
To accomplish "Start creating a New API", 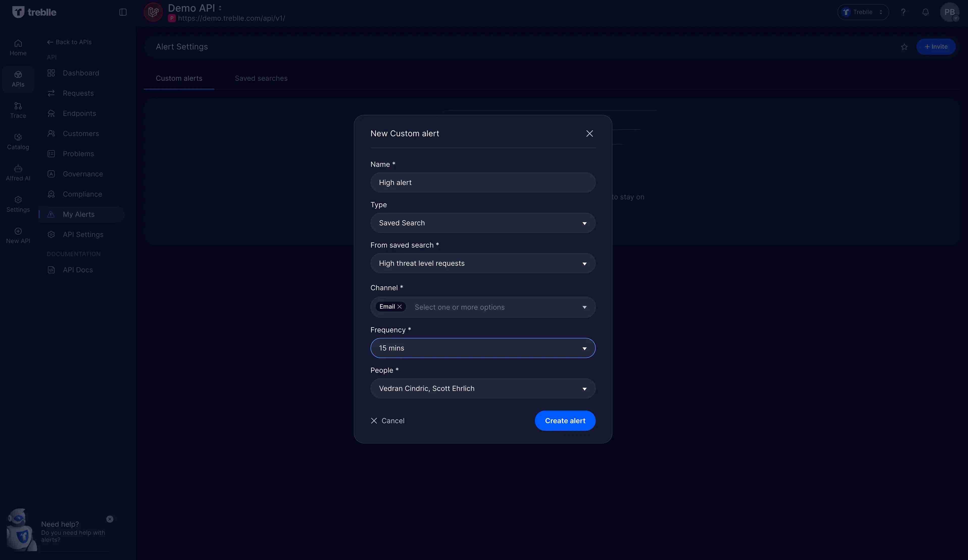I will click(x=18, y=235).
